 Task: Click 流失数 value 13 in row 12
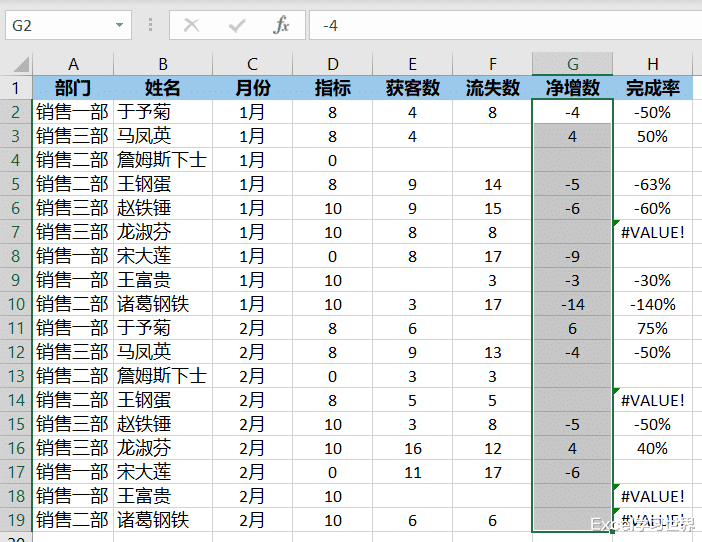[x=492, y=352]
